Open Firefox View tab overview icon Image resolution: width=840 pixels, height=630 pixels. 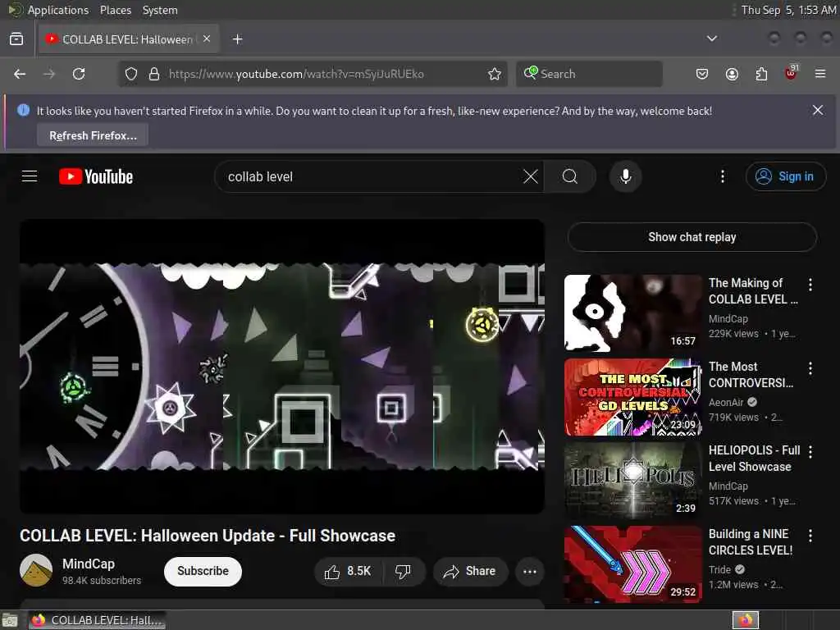tap(16, 39)
